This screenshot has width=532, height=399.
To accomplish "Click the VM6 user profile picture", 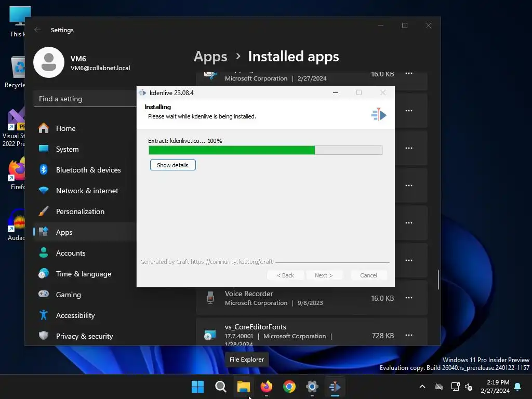I will (49, 62).
